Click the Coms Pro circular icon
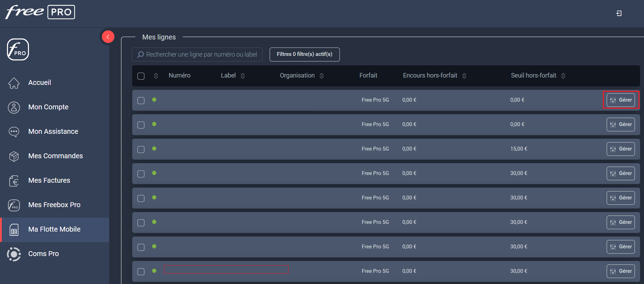 tap(14, 254)
